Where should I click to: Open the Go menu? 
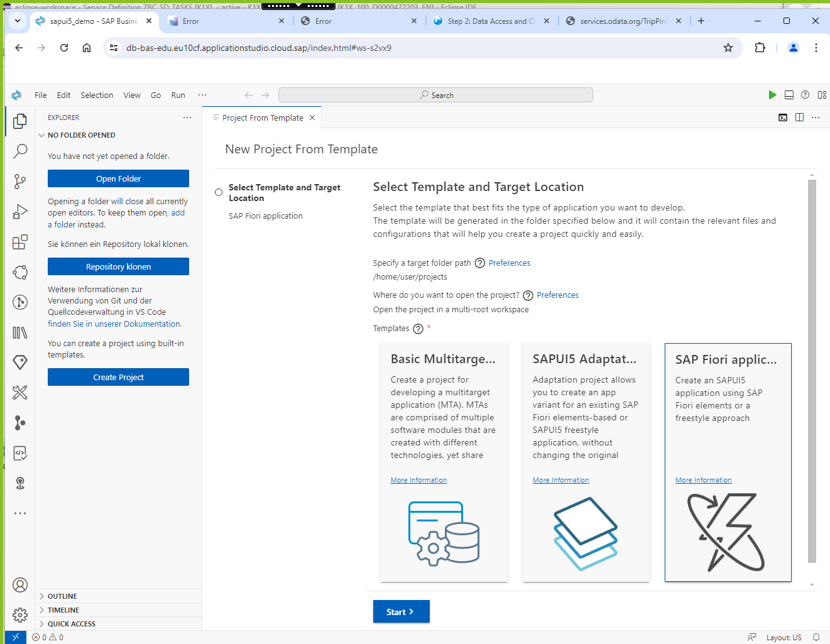pos(156,96)
